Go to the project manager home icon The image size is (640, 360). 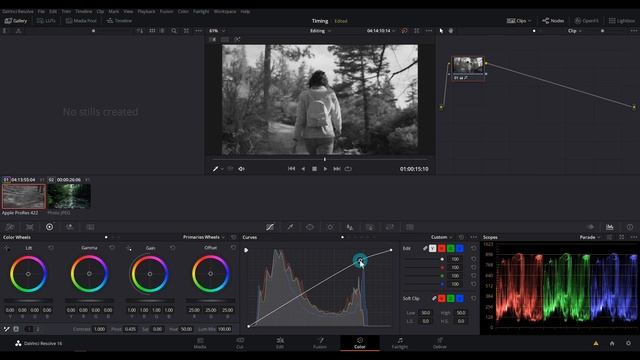click(x=612, y=343)
